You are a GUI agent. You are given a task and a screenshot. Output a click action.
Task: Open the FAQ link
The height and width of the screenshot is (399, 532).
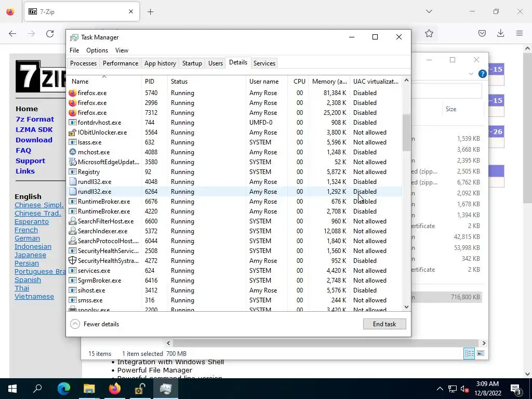23,150
